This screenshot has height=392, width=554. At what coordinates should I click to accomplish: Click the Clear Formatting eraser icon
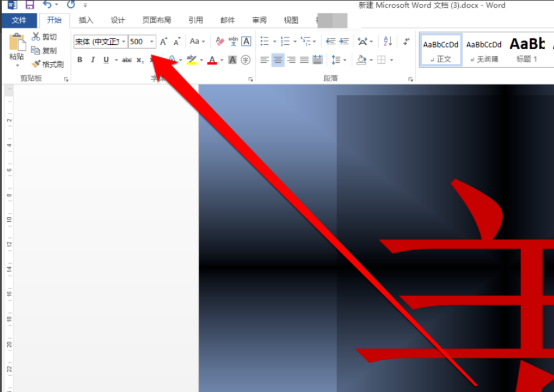coord(220,41)
